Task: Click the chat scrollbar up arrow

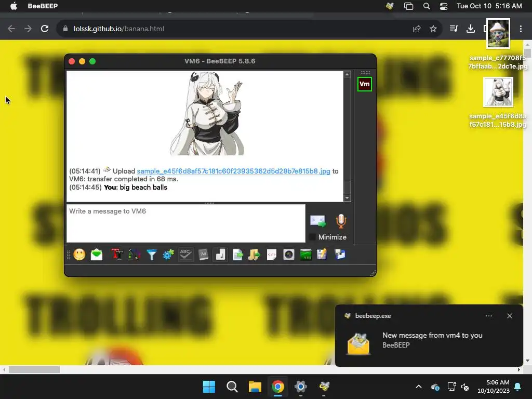Action: pyautogui.click(x=347, y=74)
